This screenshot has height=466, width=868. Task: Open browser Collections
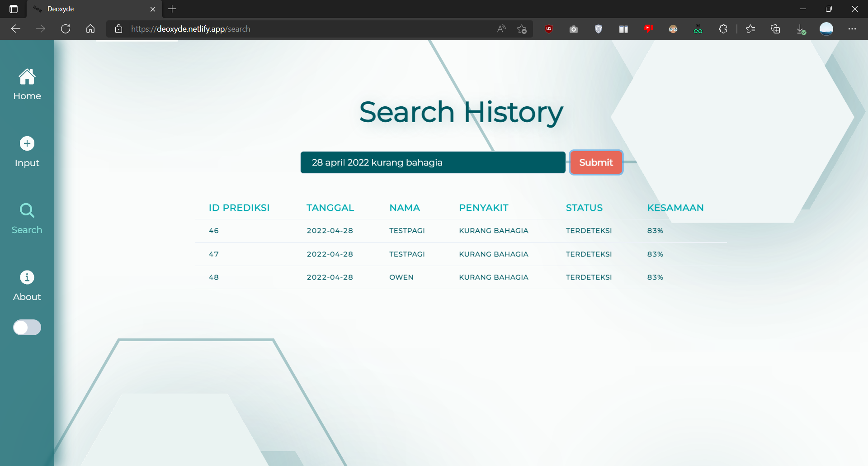click(775, 29)
